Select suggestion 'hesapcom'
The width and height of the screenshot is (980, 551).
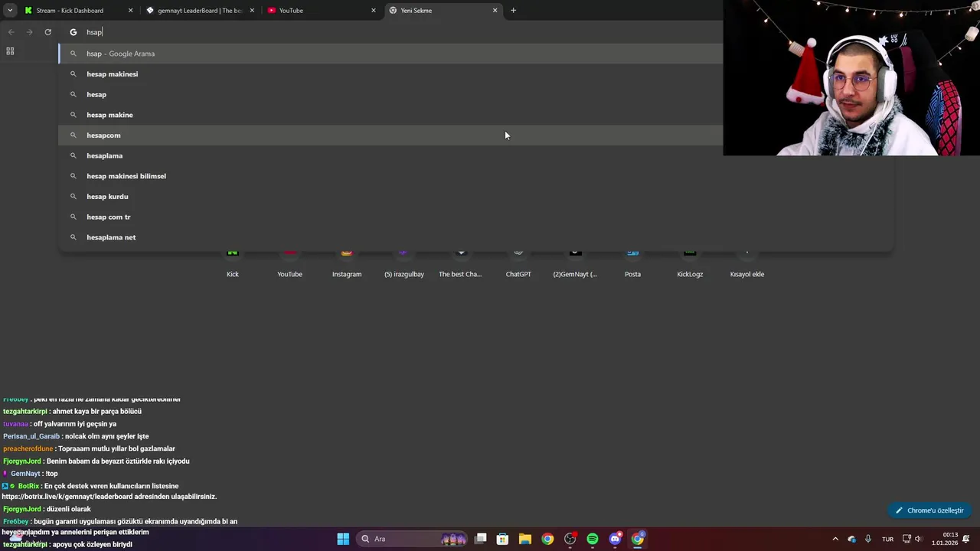tap(390, 135)
